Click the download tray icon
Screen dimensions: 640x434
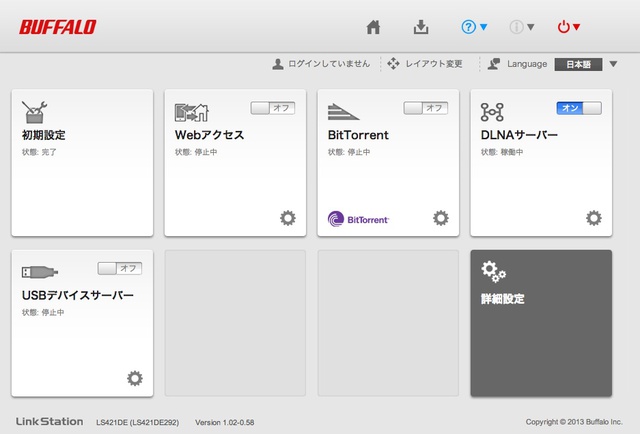[x=421, y=27]
